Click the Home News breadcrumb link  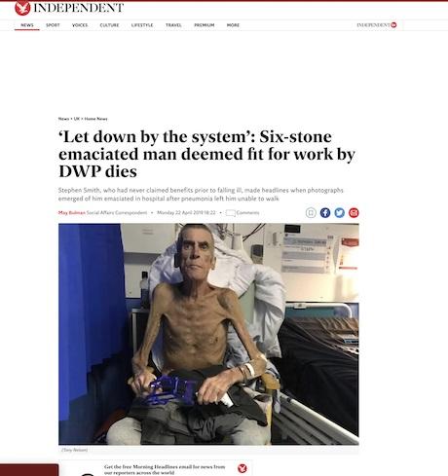(x=95, y=119)
